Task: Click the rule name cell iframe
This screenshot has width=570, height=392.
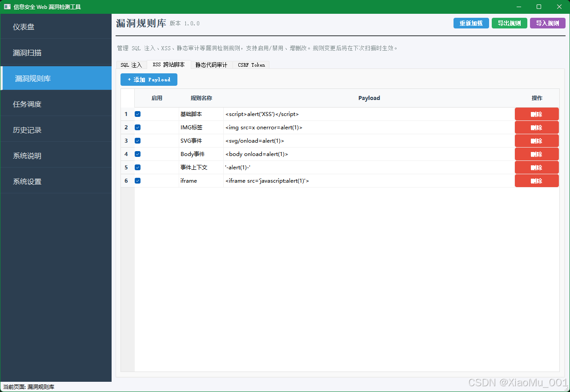Action: [x=201, y=181]
